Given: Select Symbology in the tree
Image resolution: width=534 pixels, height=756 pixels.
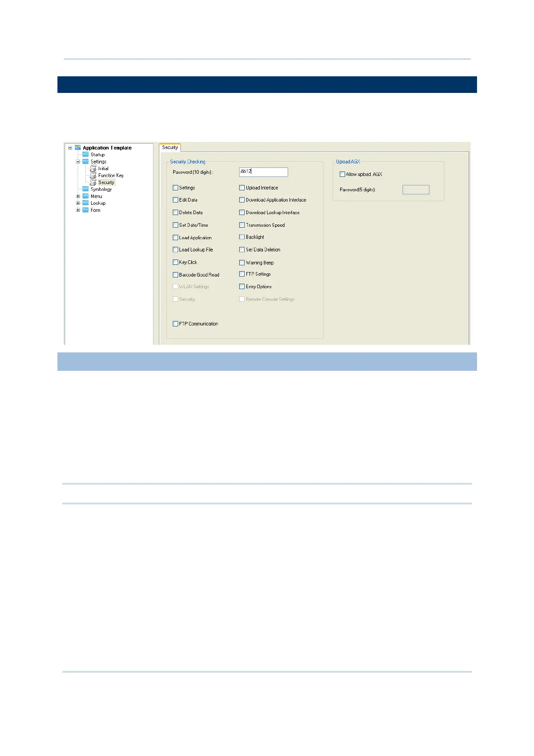Looking at the screenshot, I should pos(101,189).
